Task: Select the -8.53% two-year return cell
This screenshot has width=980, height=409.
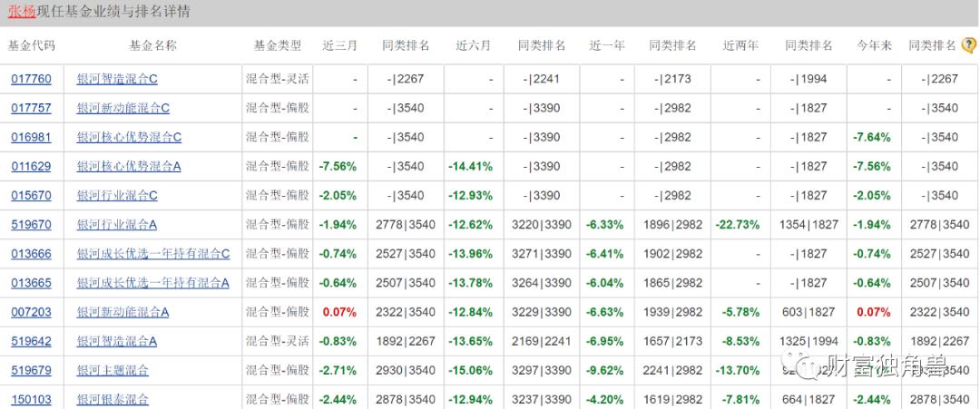Action: pos(740,342)
